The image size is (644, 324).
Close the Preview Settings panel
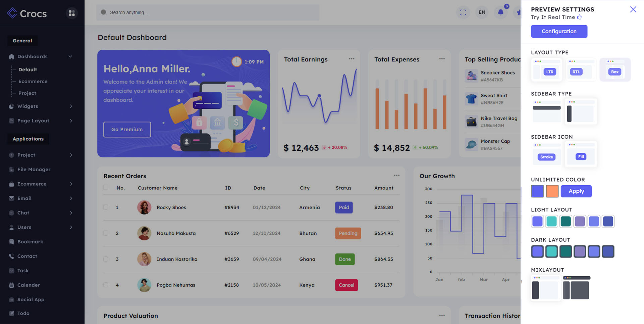pos(633,9)
